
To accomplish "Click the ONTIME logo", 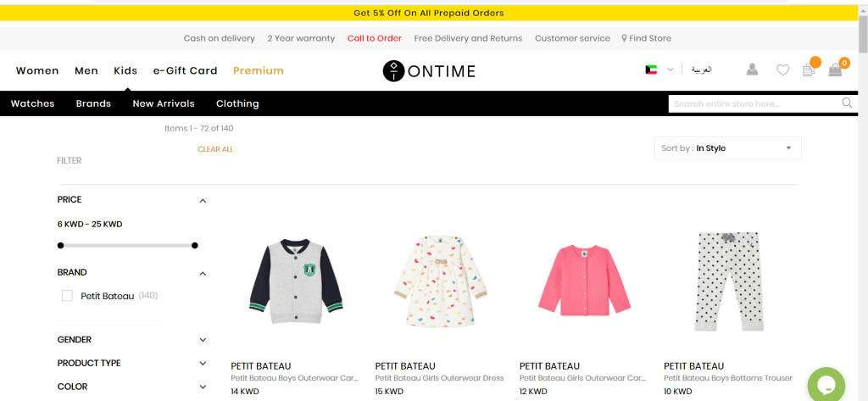I will pyautogui.click(x=428, y=70).
